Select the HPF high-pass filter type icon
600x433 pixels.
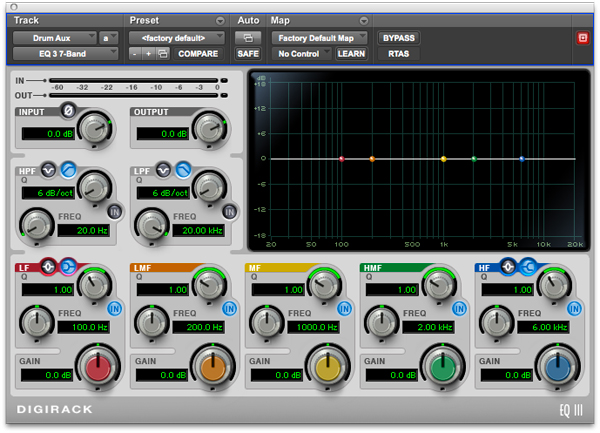(x=68, y=170)
